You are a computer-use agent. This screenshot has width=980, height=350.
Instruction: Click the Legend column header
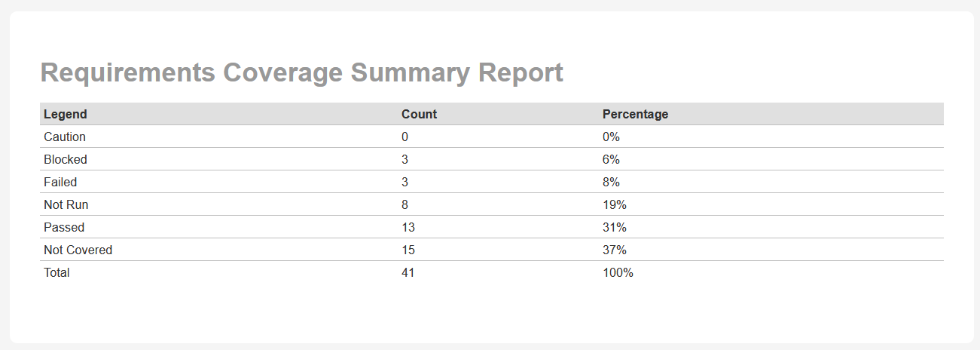tap(66, 115)
